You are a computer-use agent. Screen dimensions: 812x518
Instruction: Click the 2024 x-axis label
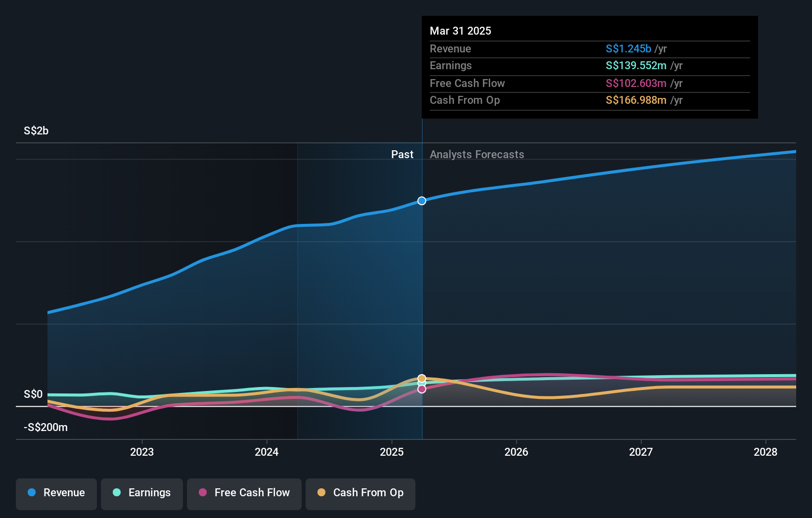pos(267,452)
